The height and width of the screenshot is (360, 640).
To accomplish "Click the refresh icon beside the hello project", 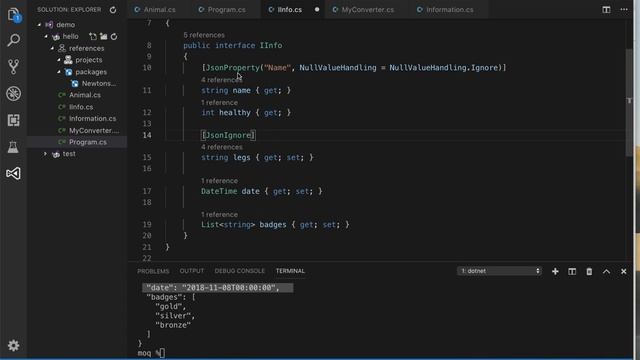I will (114, 37).
